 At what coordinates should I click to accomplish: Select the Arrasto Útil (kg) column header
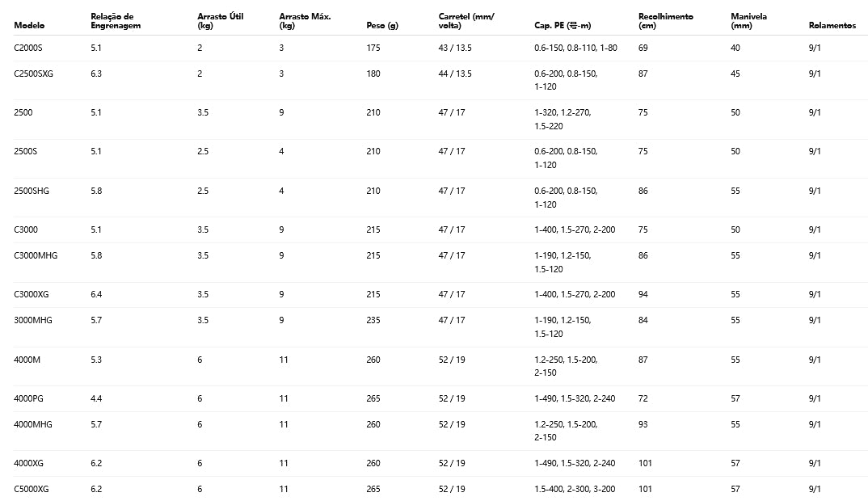coord(220,21)
